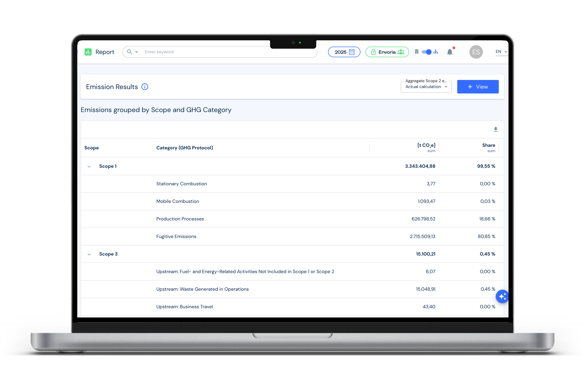This screenshot has width=588, height=384.
Task: Click the blue View button
Action: pyautogui.click(x=478, y=87)
